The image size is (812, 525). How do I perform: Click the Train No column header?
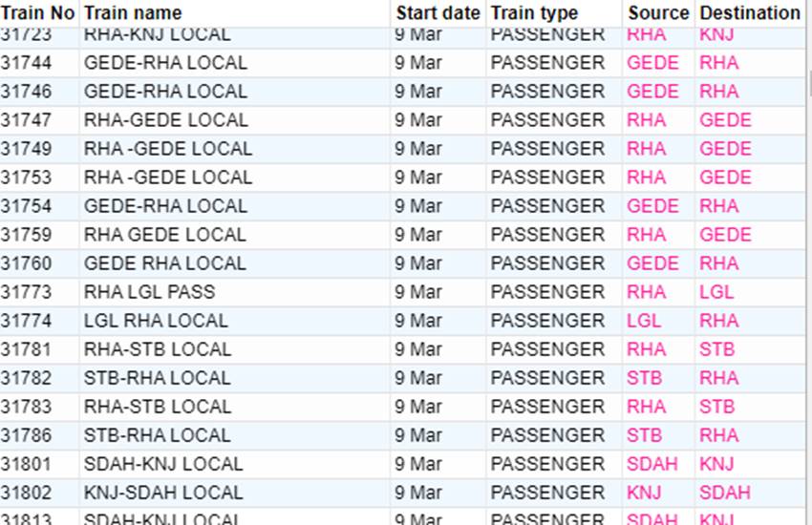(37, 13)
